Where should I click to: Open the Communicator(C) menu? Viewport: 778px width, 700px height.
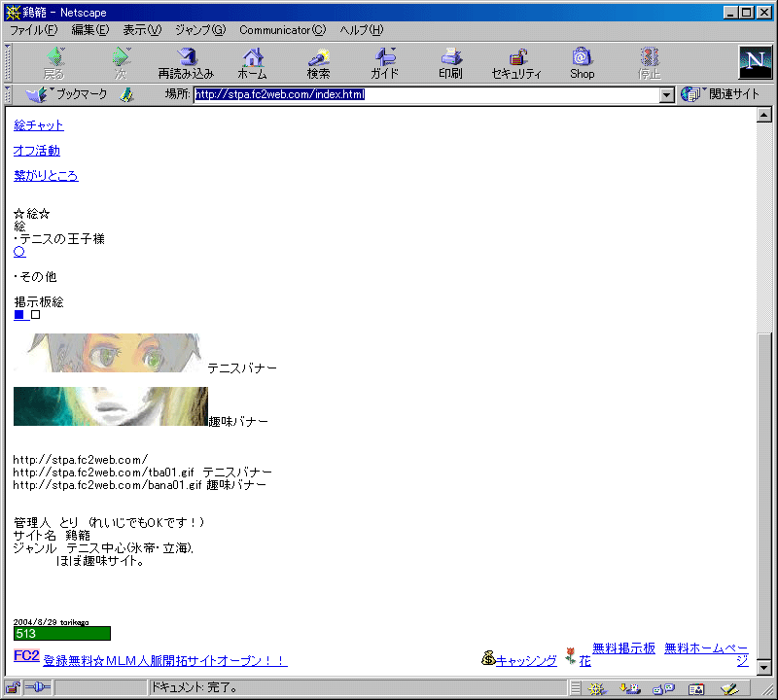pyautogui.click(x=283, y=30)
